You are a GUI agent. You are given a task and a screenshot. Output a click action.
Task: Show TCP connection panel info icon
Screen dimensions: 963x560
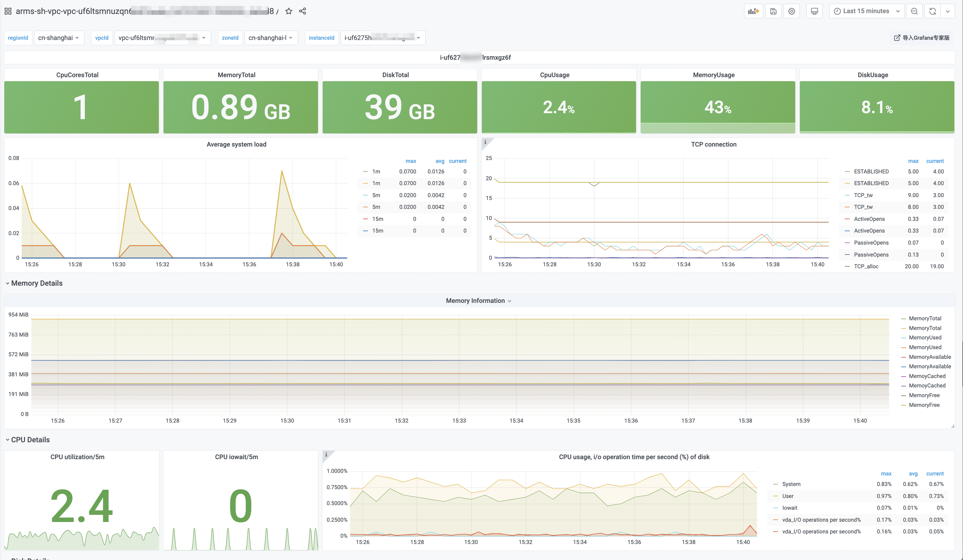pyautogui.click(x=485, y=142)
